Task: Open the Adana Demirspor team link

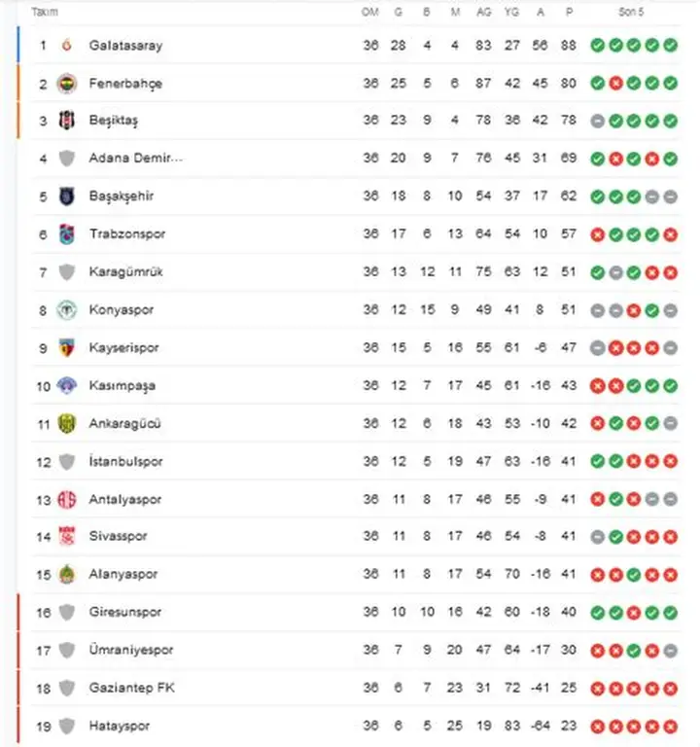Action: [135, 159]
